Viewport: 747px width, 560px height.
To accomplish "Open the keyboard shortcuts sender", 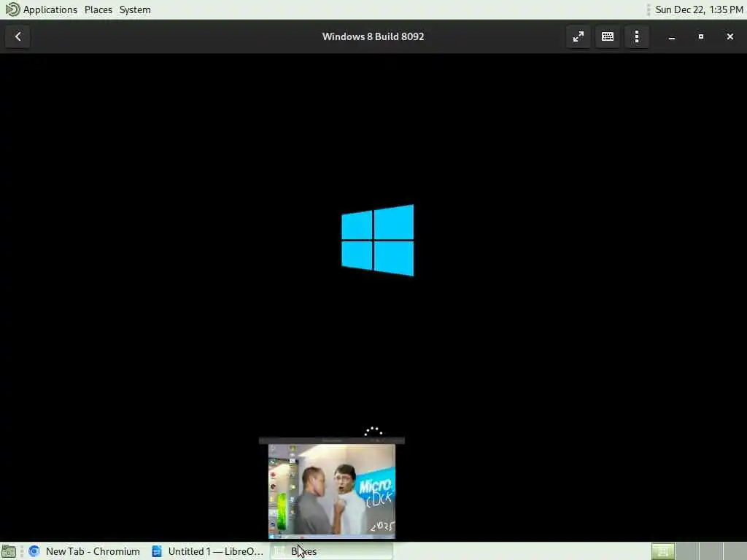I will tap(608, 36).
